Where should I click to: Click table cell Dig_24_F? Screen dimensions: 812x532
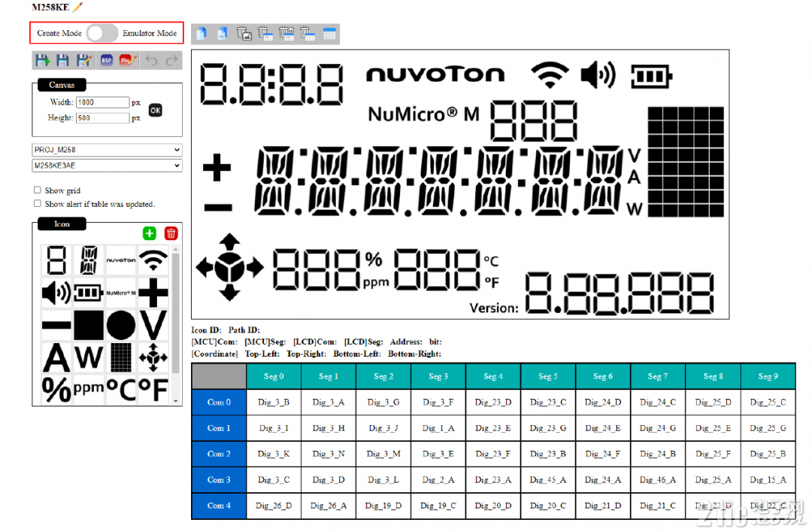pyautogui.click(x=603, y=454)
